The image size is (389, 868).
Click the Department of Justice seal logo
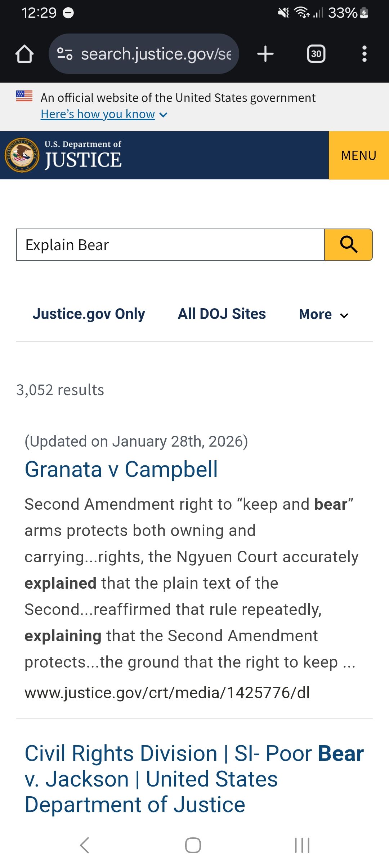click(22, 155)
